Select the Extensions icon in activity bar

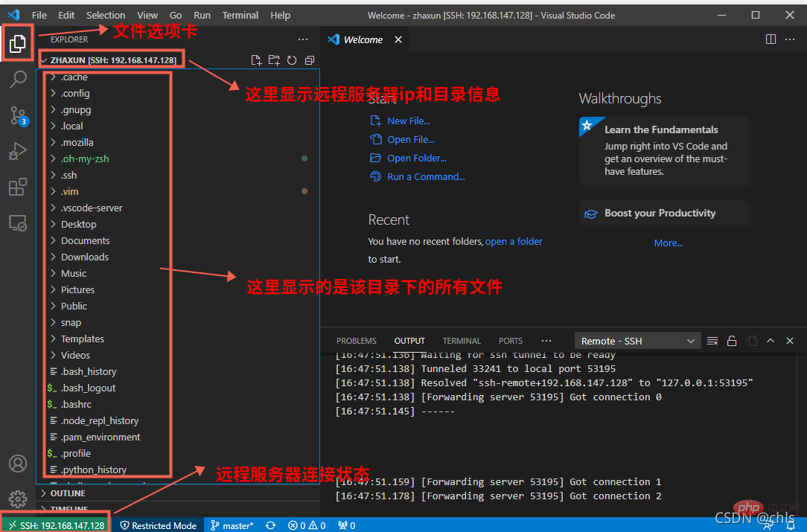[18, 187]
